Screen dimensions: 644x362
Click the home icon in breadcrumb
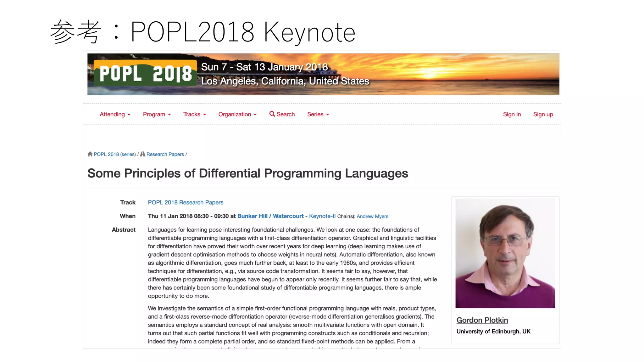coord(90,154)
